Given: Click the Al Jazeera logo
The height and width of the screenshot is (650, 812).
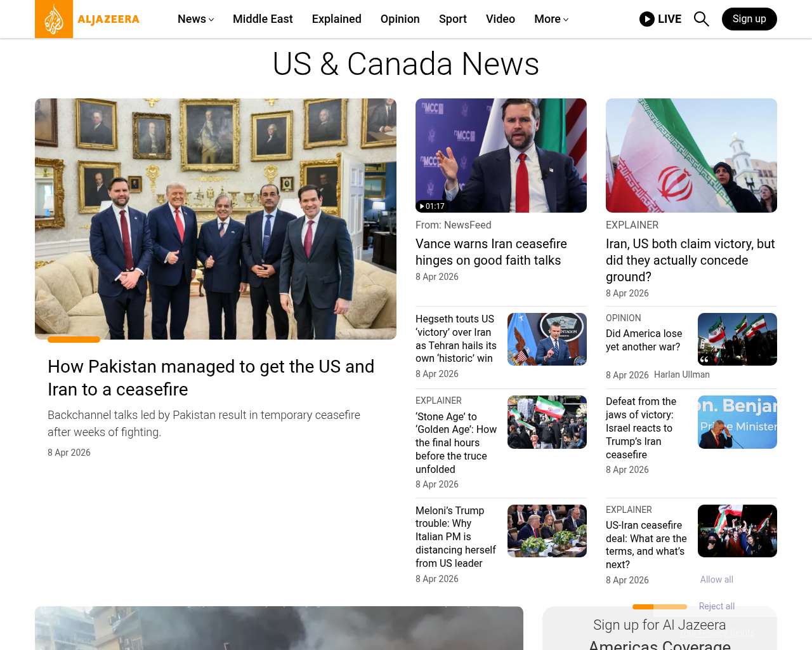Looking at the screenshot, I should (88, 19).
